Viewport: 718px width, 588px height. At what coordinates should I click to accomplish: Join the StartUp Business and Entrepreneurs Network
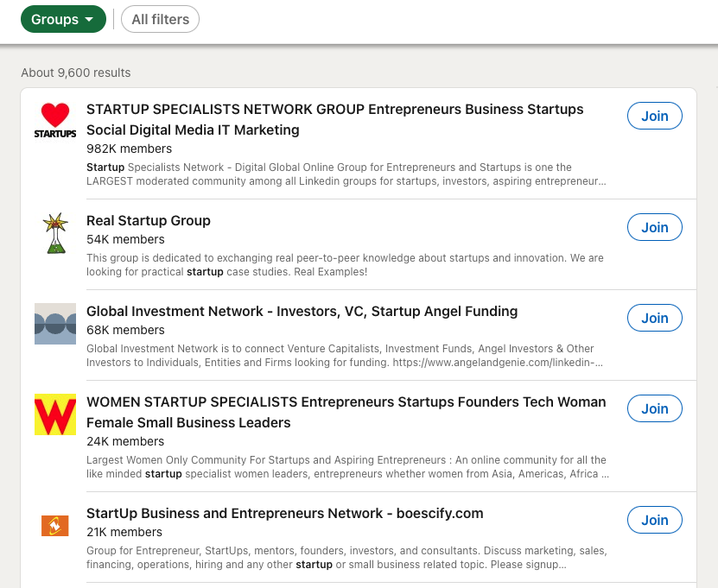coord(654,520)
